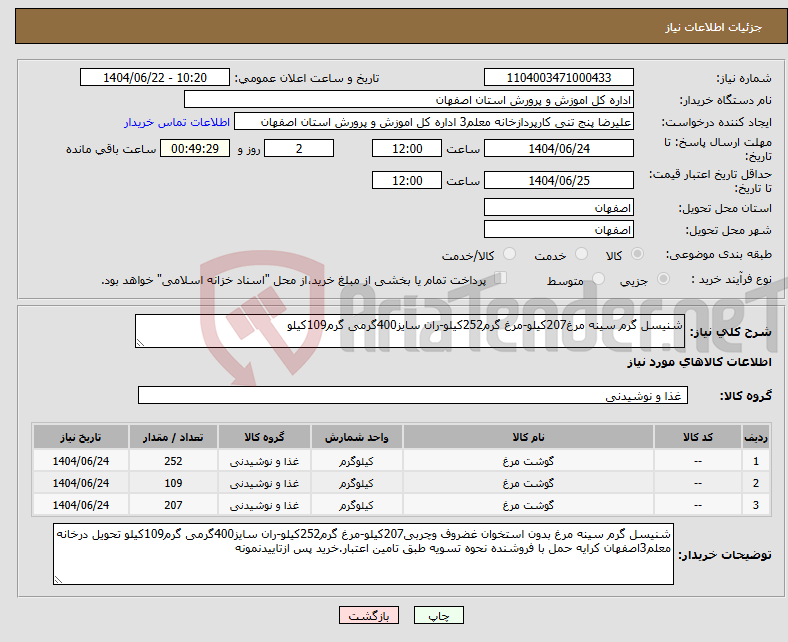Screen dimensions: 788x642
Task: Click date 1404/06/24 in row 3
Action: click(81, 505)
